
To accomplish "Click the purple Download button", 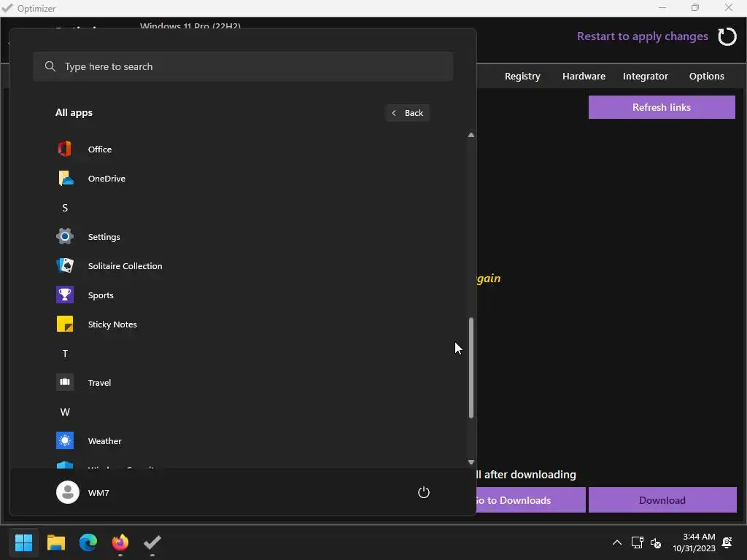I will (x=662, y=500).
